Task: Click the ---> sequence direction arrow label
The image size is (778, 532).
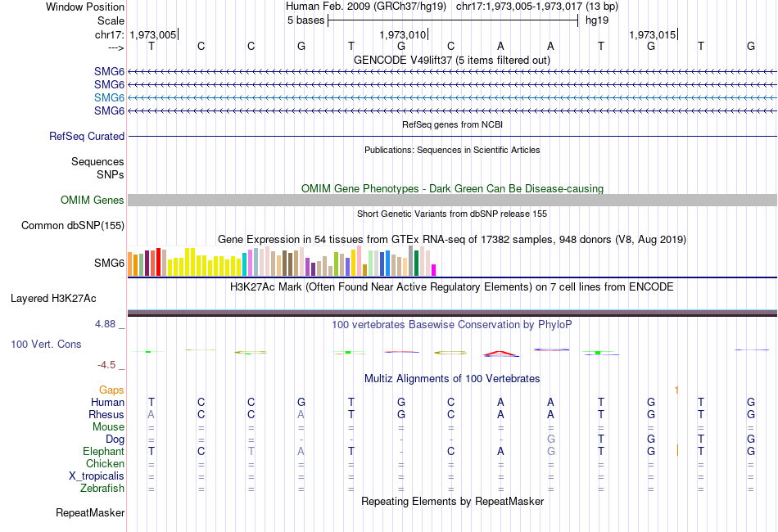Action: coord(116,47)
